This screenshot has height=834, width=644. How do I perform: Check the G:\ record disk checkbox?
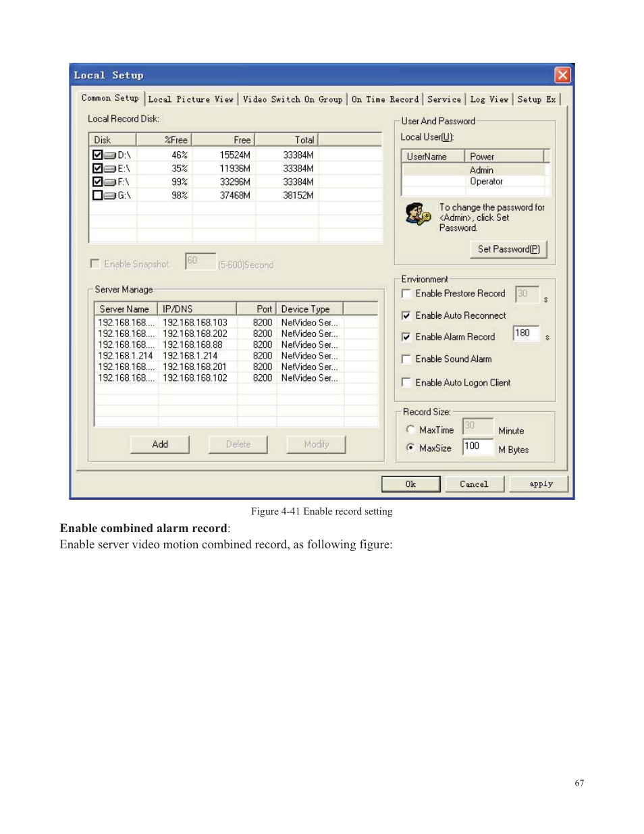(x=97, y=195)
